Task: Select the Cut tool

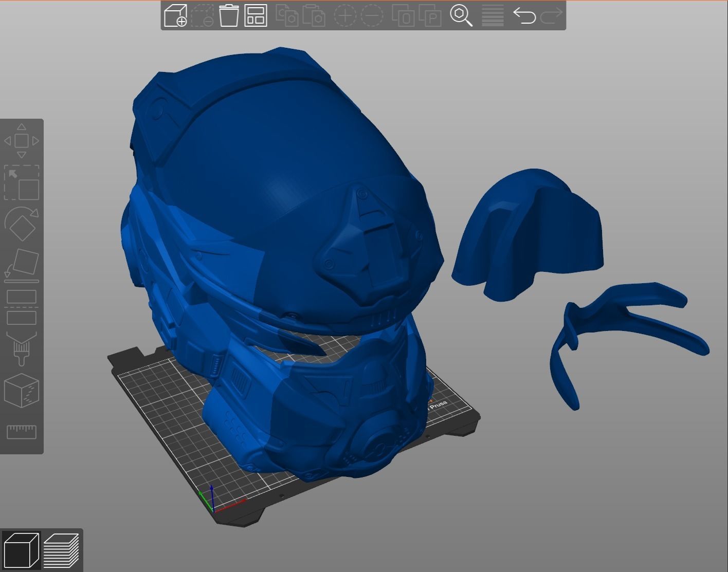Action: (x=22, y=307)
